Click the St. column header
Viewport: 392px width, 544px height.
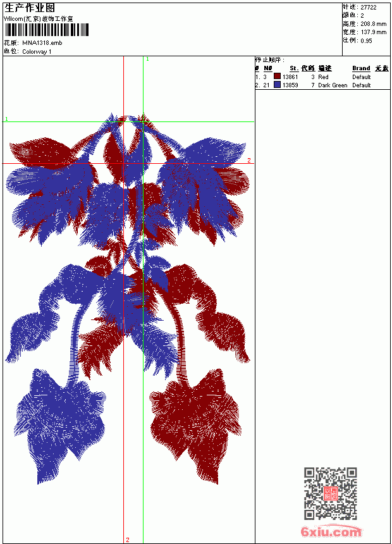(x=294, y=68)
